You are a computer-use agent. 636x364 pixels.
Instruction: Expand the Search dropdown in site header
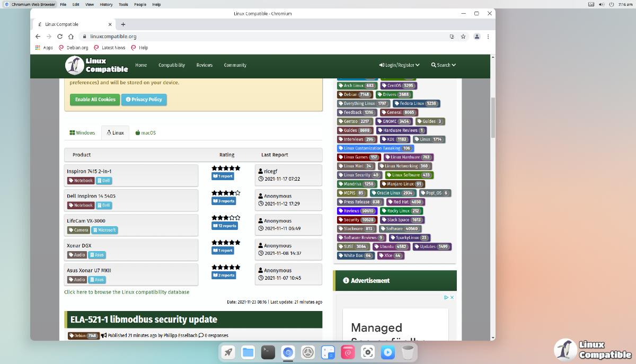[443, 65]
